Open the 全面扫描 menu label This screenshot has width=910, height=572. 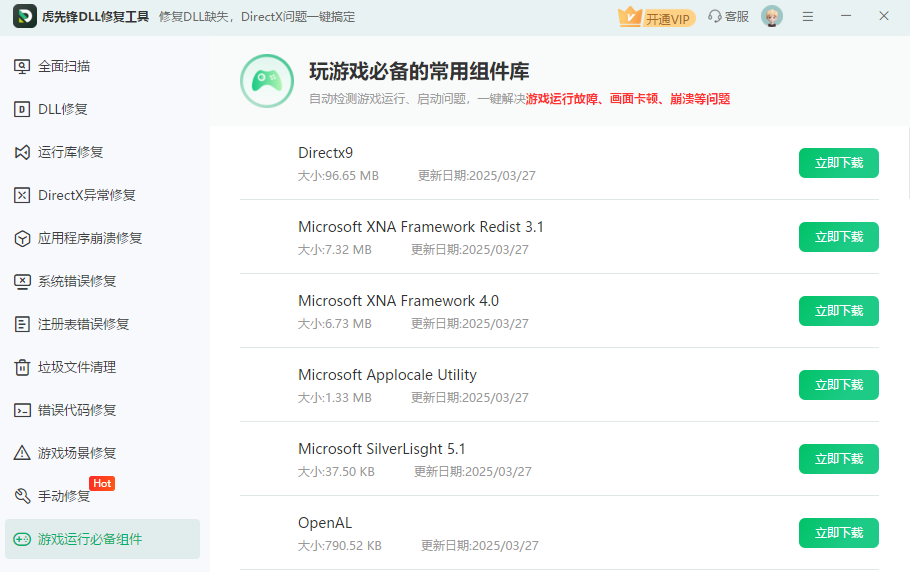(64, 67)
